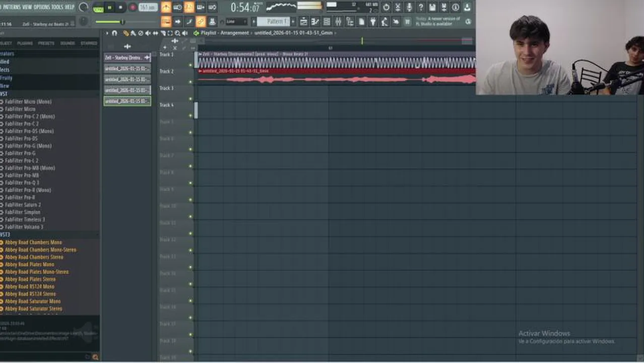Click the red Record button
The height and width of the screenshot is (363, 644).
click(x=133, y=8)
